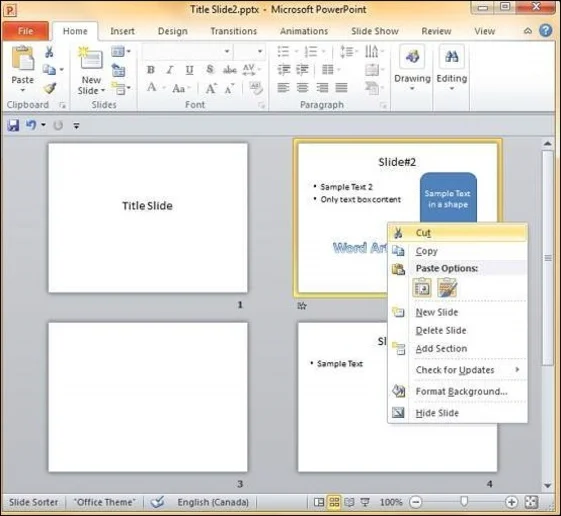Switch to the Transitions tab
This screenshot has width=561, height=516.
coord(234,31)
